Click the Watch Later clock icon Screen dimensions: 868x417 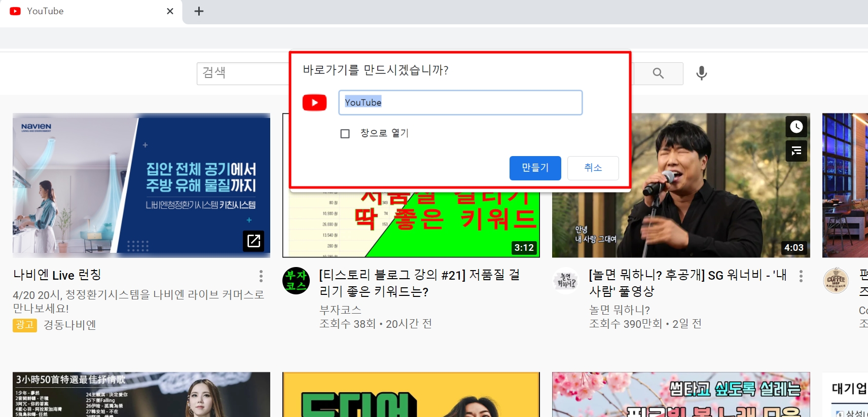click(797, 127)
